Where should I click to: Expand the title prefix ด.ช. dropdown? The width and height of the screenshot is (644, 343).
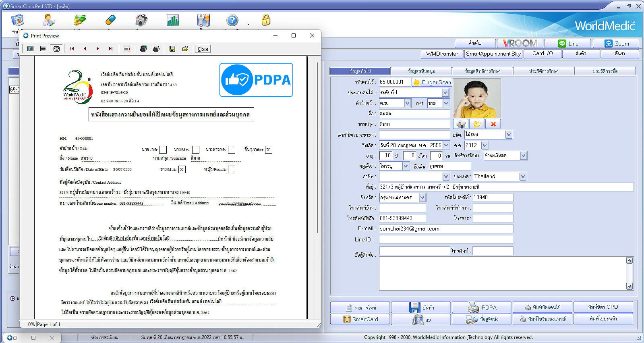[407, 103]
